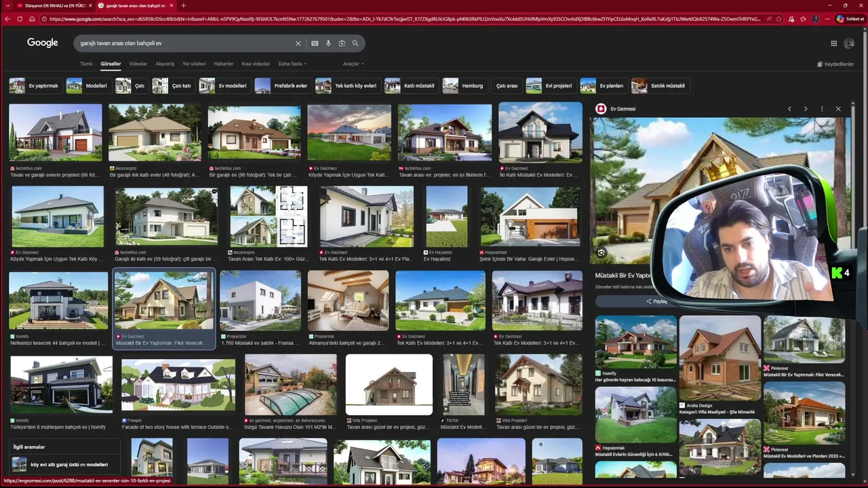Show previous image in preview panel
Screen dimensions: 868x488
pos(789,108)
